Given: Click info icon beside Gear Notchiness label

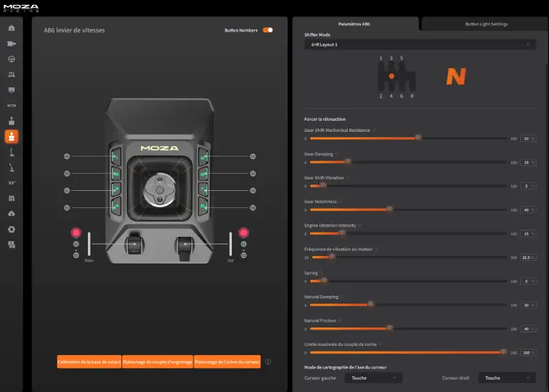Looking at the screenshot, I should pos(340,202).
